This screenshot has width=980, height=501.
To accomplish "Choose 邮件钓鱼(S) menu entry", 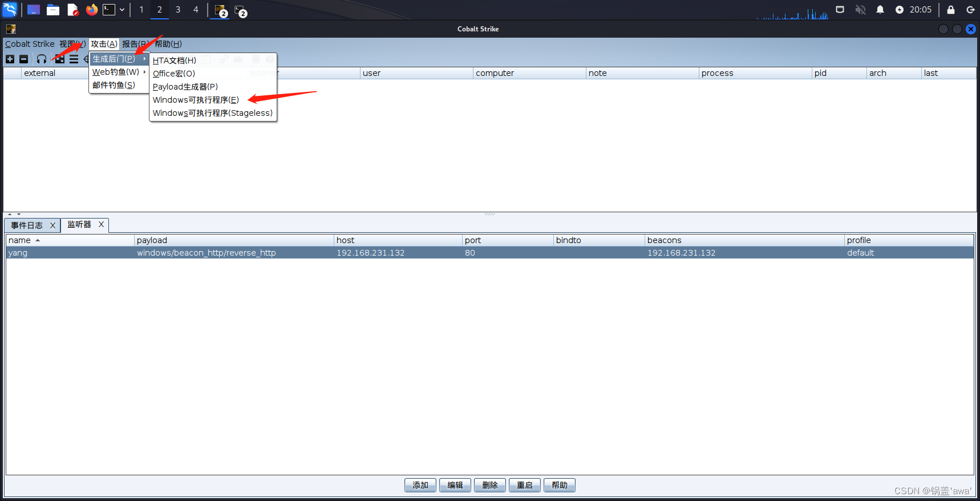I will tap(119, 85).
